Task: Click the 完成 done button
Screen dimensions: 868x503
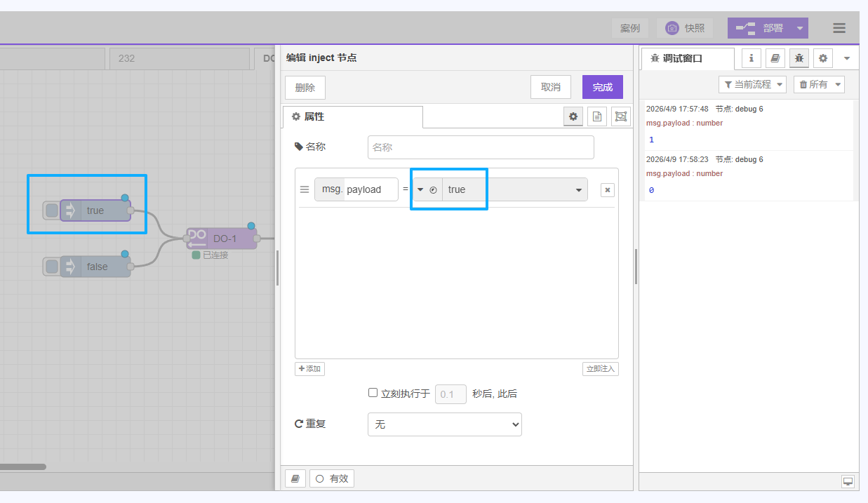Action: point(602,87)
